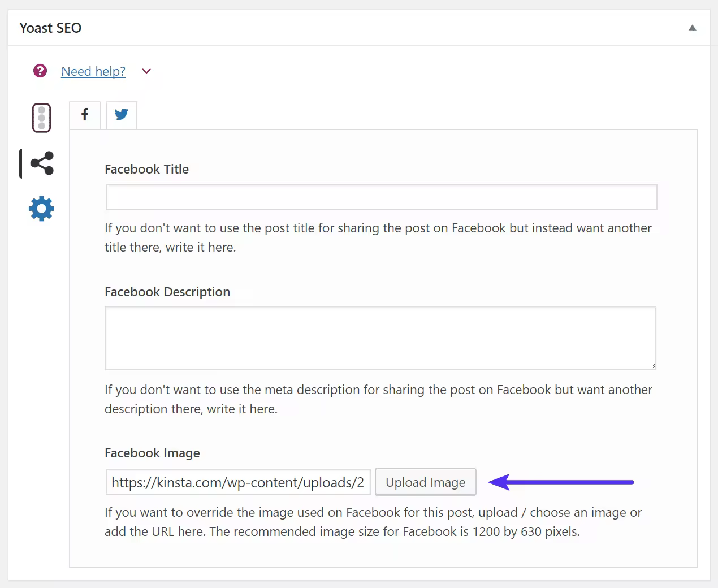Image resolution: width=718 pixels, height=588 pixels.
Task: Click the Facebook Image URL field
Action: point(238,482)
